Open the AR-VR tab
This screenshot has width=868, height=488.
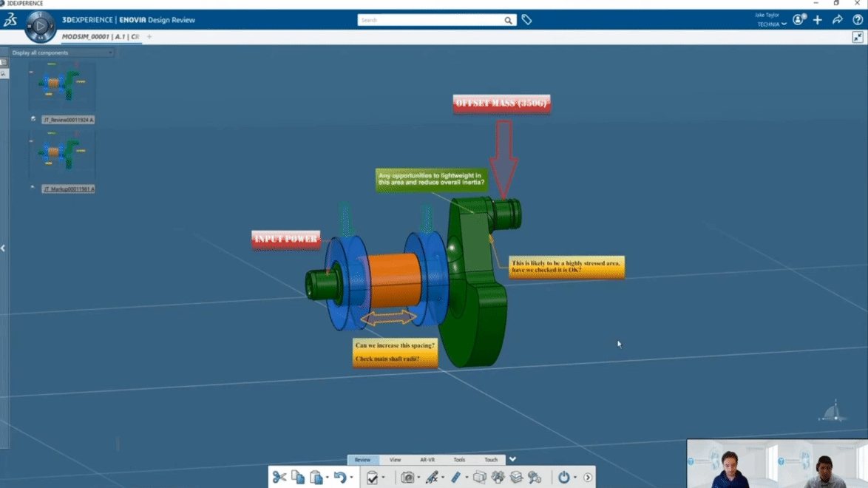click(427, 460)
